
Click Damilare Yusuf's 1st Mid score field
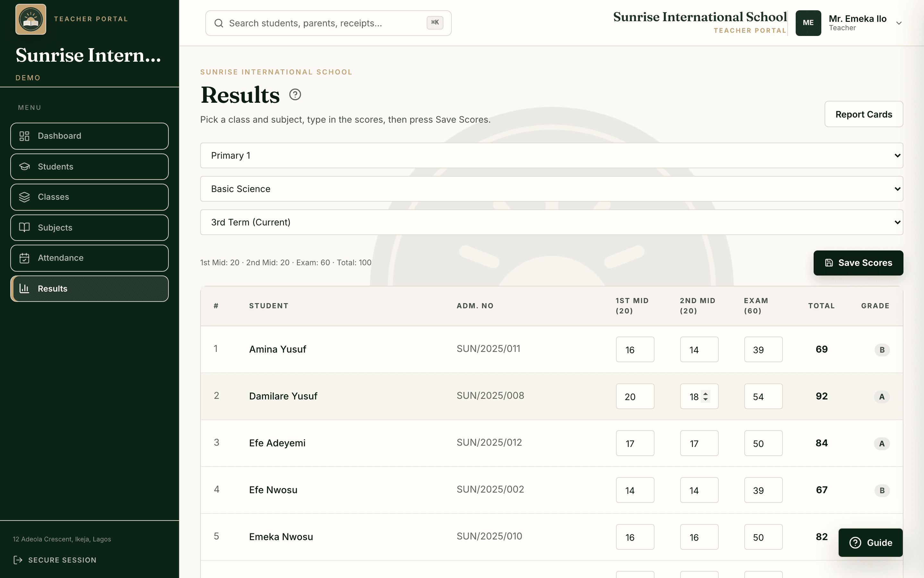pos(635,397)
